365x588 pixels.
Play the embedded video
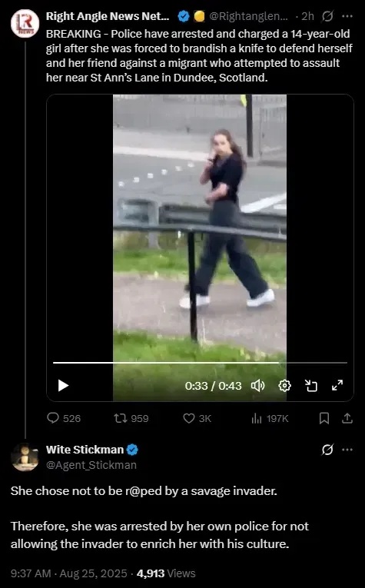[63, 386]
